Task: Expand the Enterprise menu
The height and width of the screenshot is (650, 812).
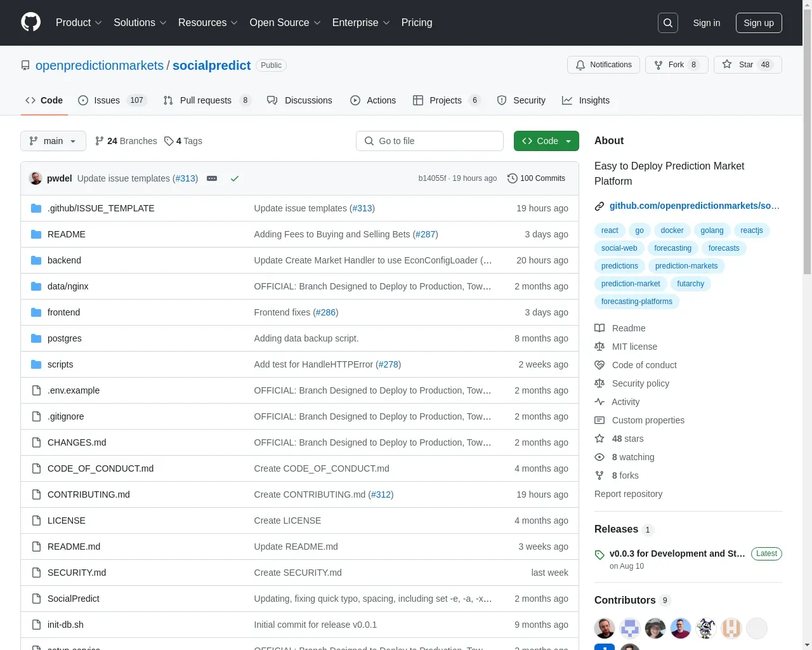Action: point(361,23)
